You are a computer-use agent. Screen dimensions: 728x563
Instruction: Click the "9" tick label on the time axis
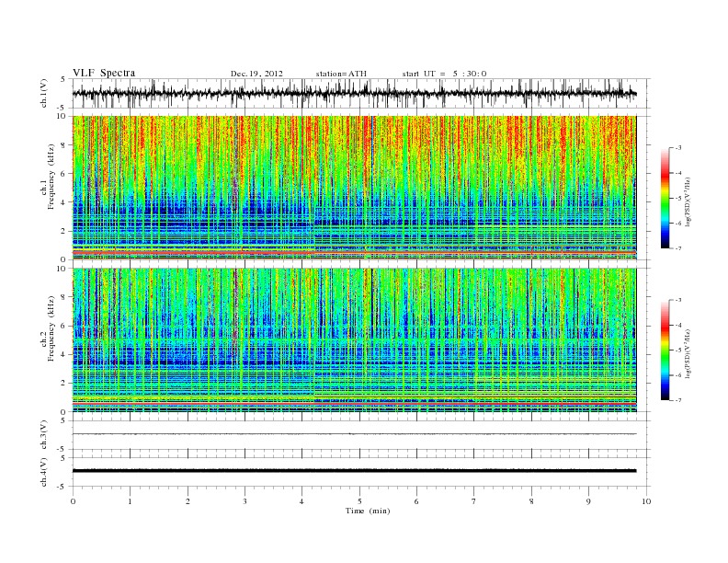point(588,501)
